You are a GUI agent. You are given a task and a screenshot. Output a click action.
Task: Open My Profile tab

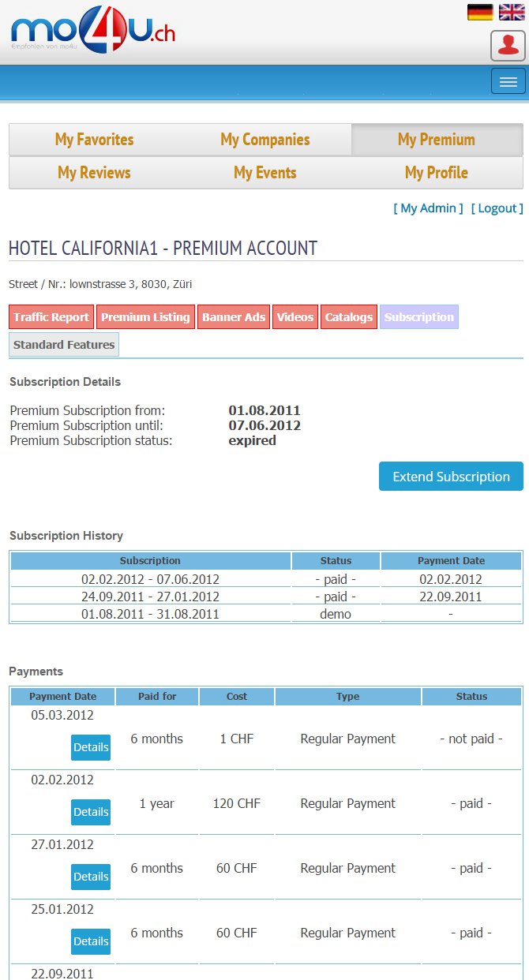point(437,173)
